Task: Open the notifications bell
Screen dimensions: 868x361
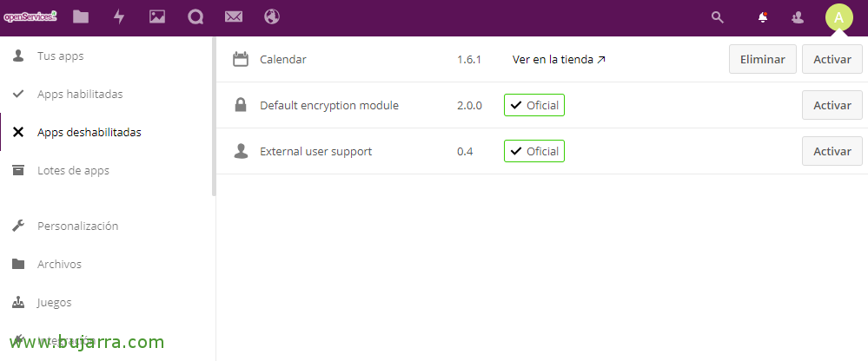Action: (x=763, y=16)
